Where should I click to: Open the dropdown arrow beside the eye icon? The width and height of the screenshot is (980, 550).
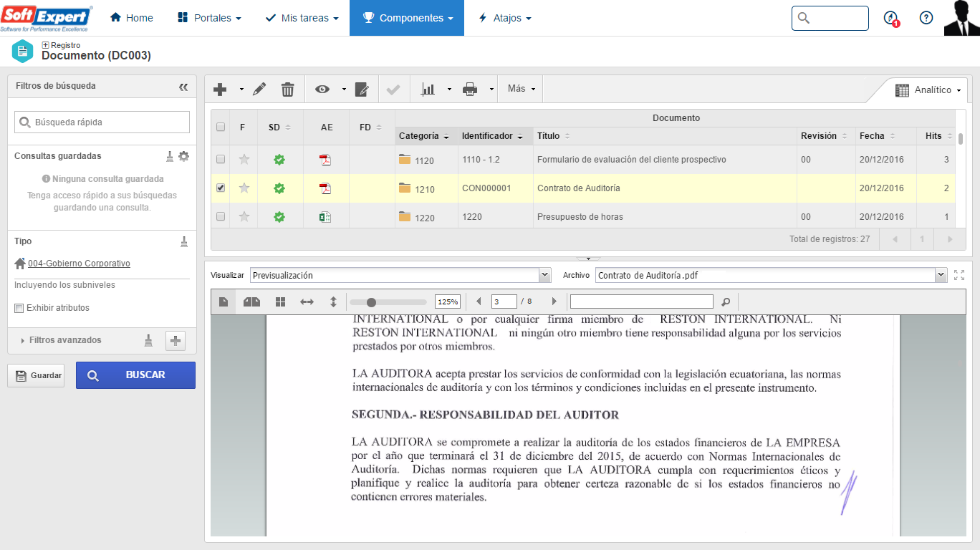tap(344, 90)
